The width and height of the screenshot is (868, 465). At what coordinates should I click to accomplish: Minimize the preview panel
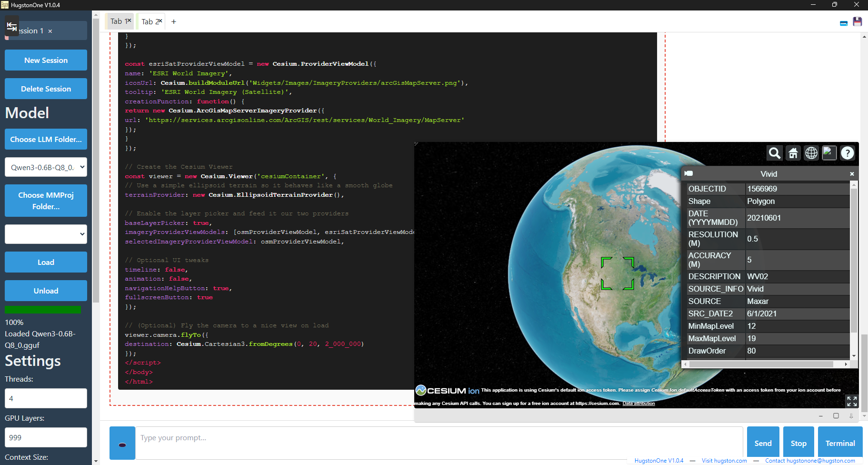[x=821, y=416]
